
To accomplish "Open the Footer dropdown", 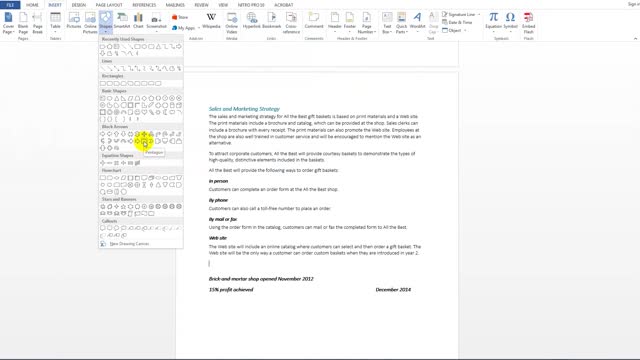I will [350, 23].
